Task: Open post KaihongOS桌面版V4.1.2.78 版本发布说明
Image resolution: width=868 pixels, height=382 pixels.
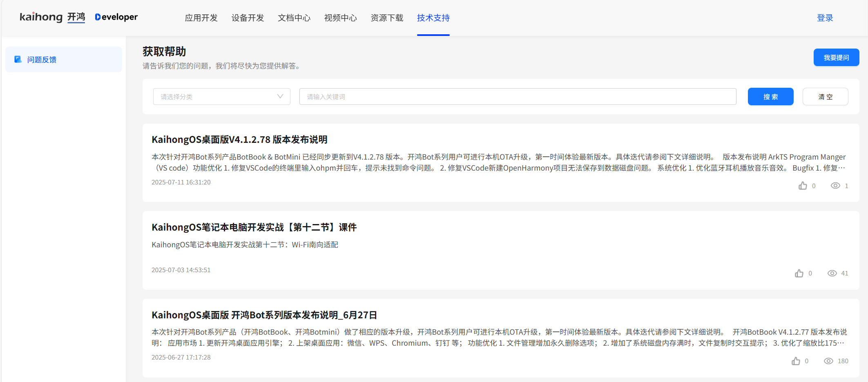Action: coord(239,140)
